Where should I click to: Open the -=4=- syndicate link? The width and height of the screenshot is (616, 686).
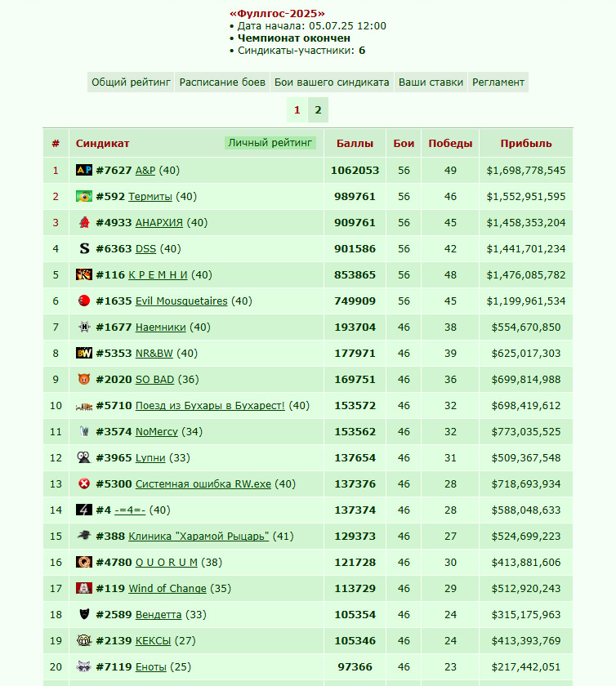point(130,510)
